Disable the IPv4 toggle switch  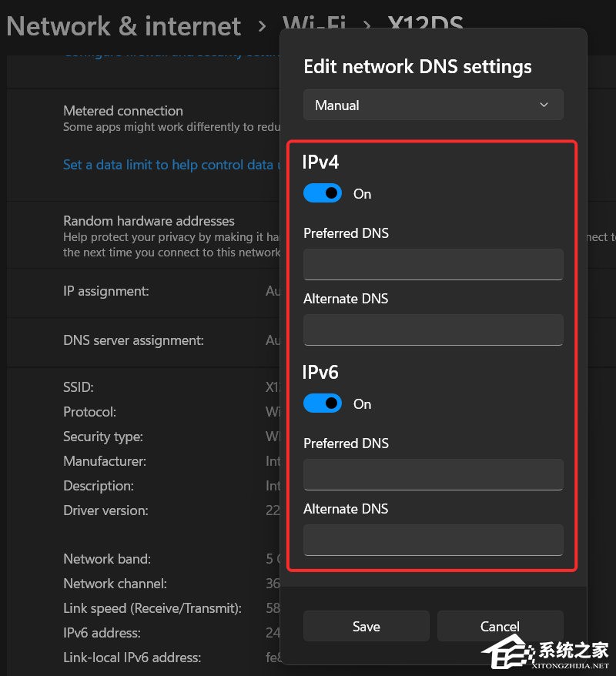tap(323, 192)
